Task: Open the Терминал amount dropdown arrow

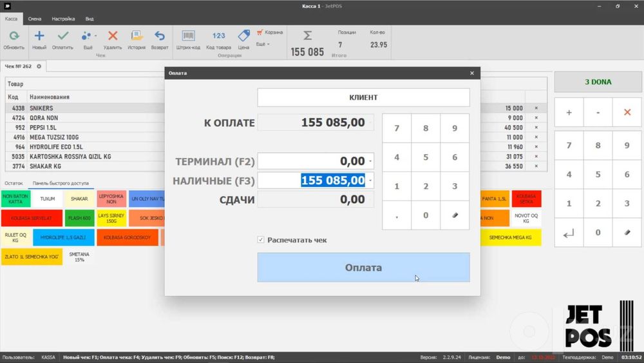Action: 370,161
